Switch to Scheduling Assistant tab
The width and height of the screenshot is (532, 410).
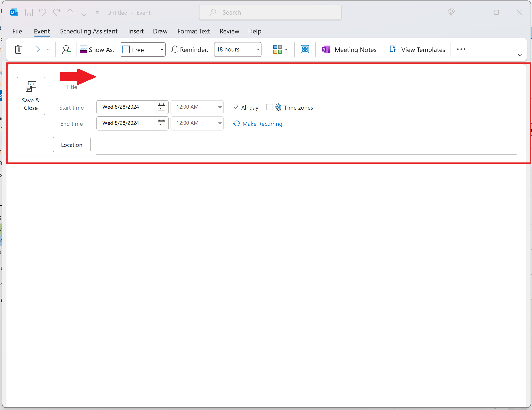click(x=89, y=31)
